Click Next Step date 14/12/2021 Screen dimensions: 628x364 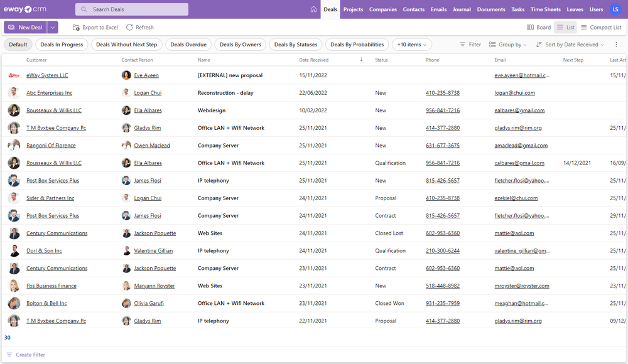click(x=577, y=163)
